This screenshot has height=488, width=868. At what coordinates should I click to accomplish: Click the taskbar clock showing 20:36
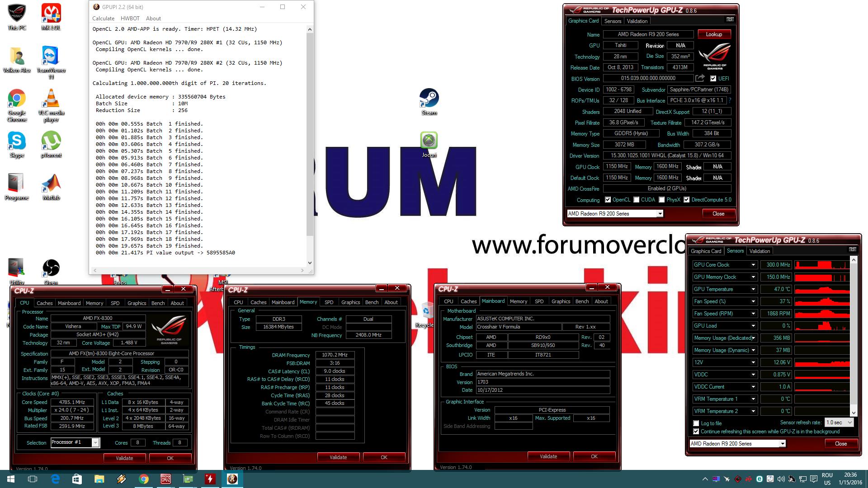point(850,479)
